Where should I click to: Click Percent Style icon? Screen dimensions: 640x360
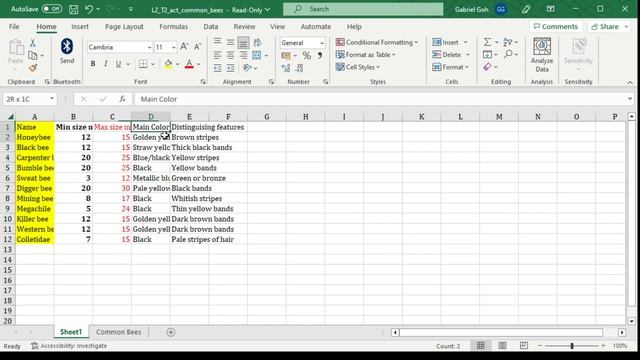[x=307, y=55]
